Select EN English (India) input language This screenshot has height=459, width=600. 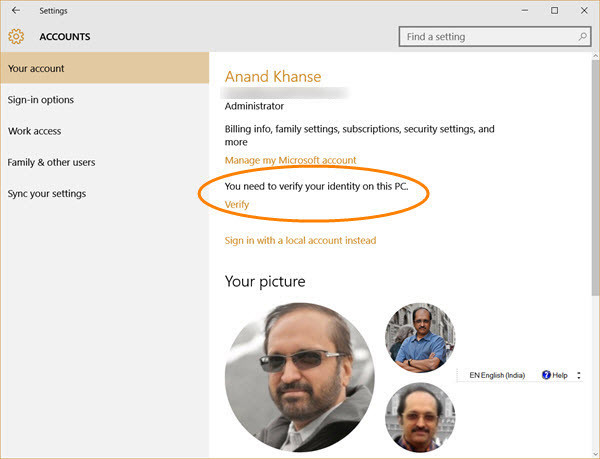[497, 375]
